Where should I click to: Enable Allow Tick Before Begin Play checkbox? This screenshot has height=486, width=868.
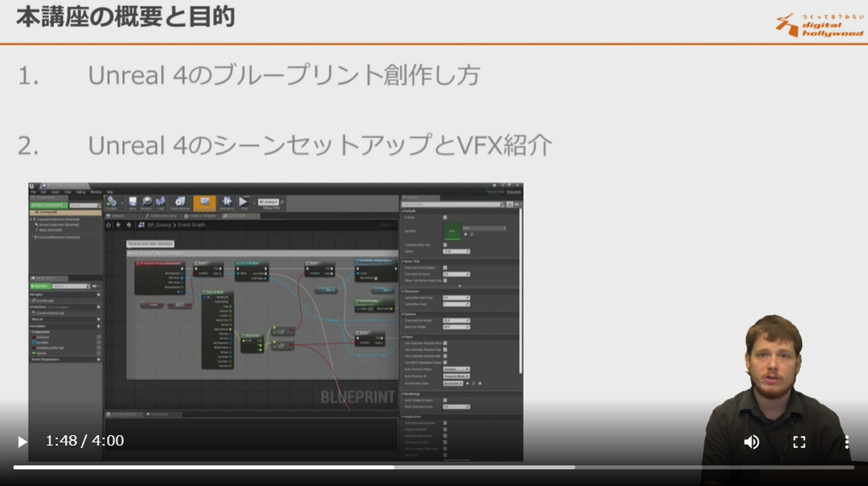445,281
